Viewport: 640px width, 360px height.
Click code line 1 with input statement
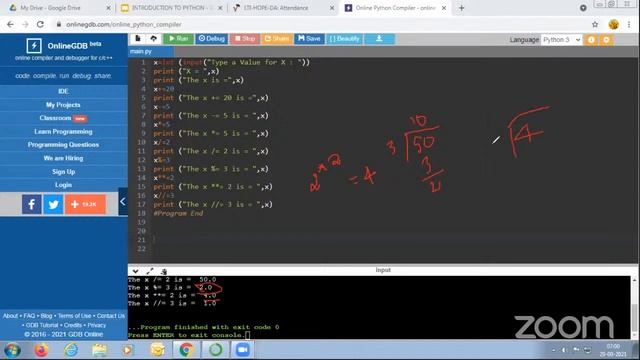(x=231, y=62)
